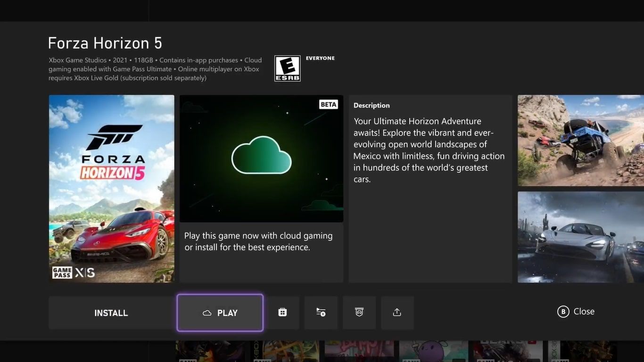
Task: Open the Description panel
Action: point(430,189)
